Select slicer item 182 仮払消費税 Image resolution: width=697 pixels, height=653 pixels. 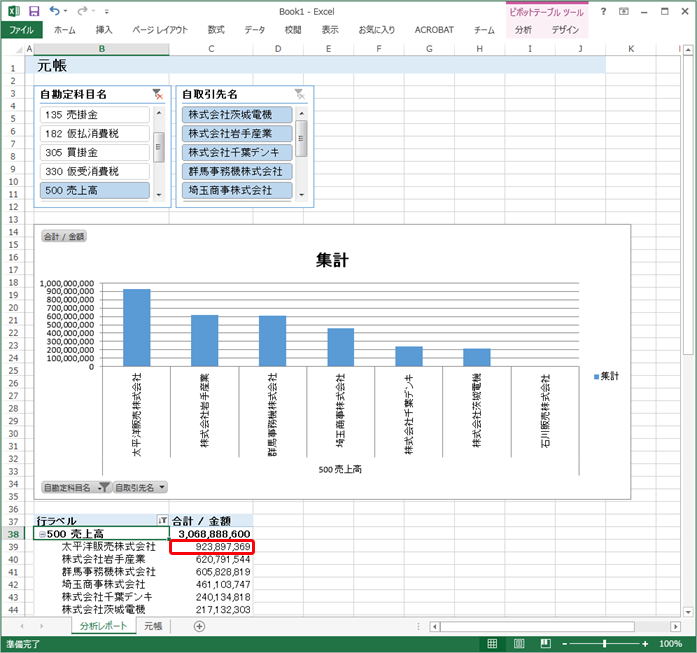click(x=95, y=133)
